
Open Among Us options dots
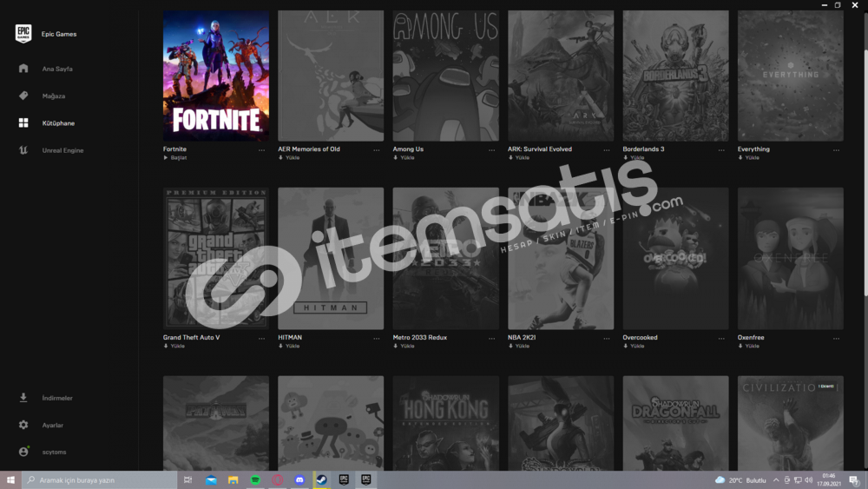point(491,150)
